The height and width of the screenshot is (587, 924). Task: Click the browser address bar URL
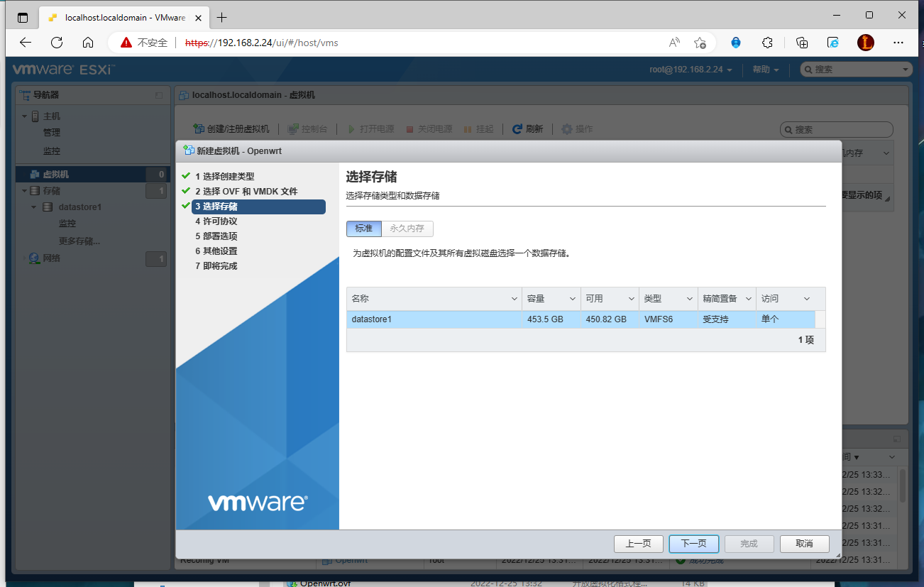pos(261,43)
